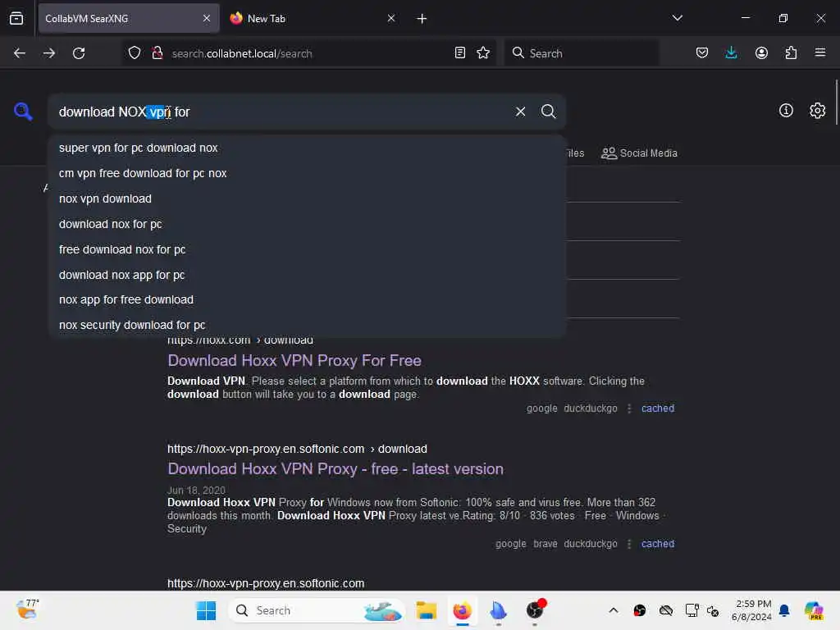List all tabs dropdown arrow

pos(677,18)
